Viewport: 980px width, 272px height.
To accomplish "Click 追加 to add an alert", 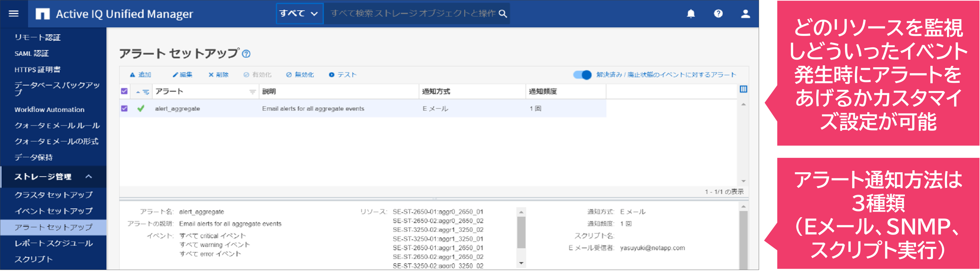I will coord(140,75).
